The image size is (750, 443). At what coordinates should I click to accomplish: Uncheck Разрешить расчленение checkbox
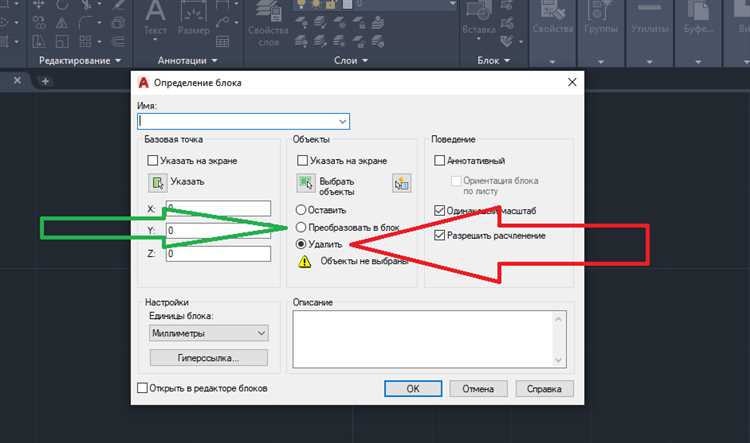(439, 235)
